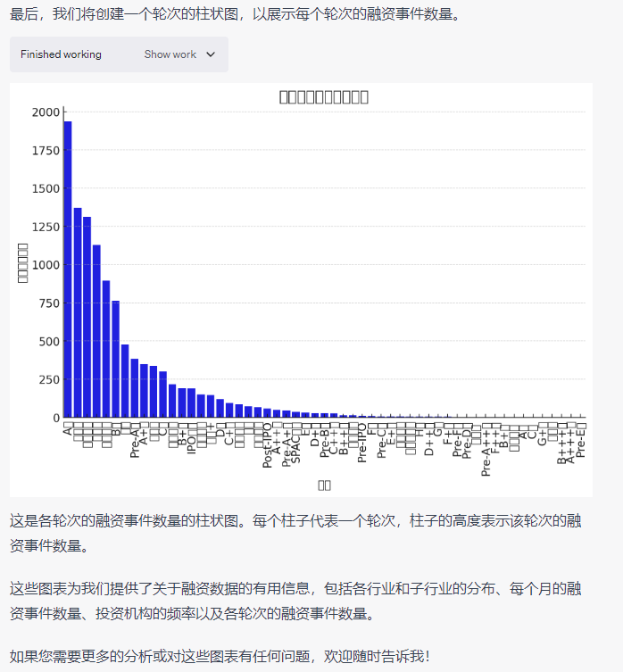Select the Pre-A x-axis label
This screenshot has width=623, height=672.
tap(135, 442)
